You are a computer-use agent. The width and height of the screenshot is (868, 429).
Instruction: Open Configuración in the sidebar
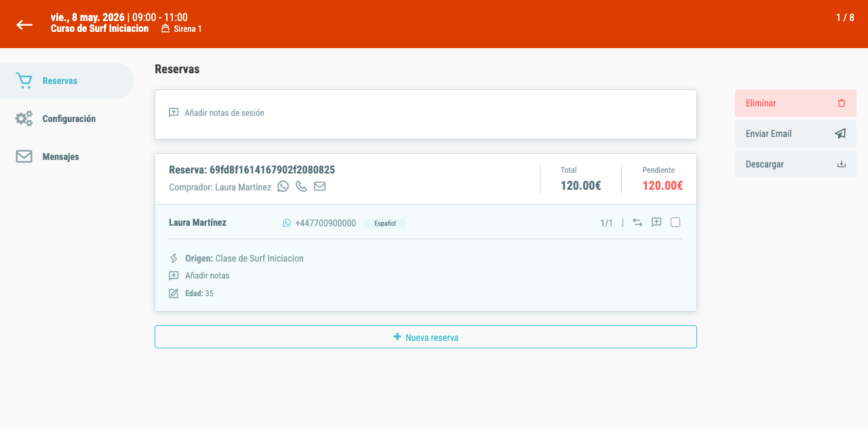pyautogui.click(x=67, y=119)
